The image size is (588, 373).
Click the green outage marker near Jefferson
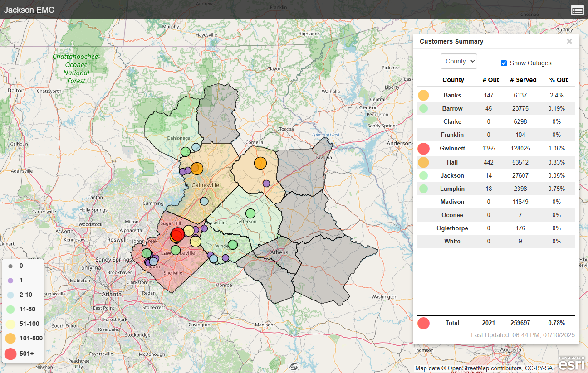pos(250,213)
